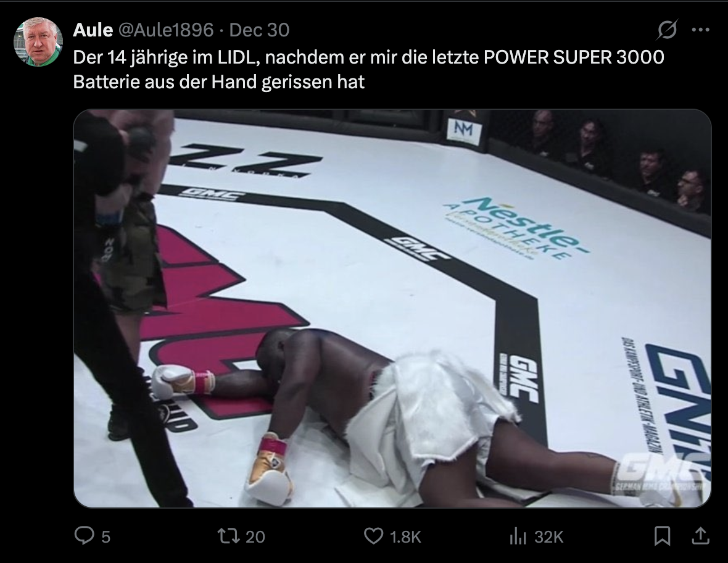The height and width of the screenshot is (563, 728).
Task: Click the Nestle Apotheke logo in the image
Action: point(516,228)
